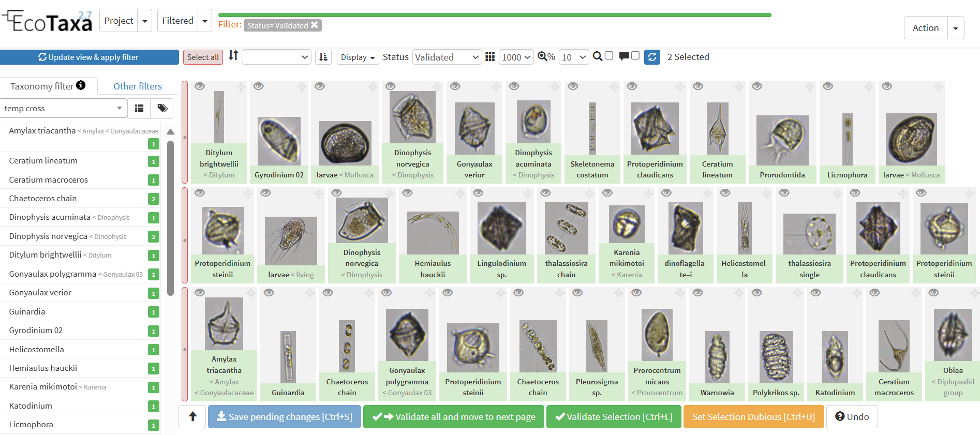
Task: Click the eye icon on Warnowia image
Action: [x=697, y=293]
